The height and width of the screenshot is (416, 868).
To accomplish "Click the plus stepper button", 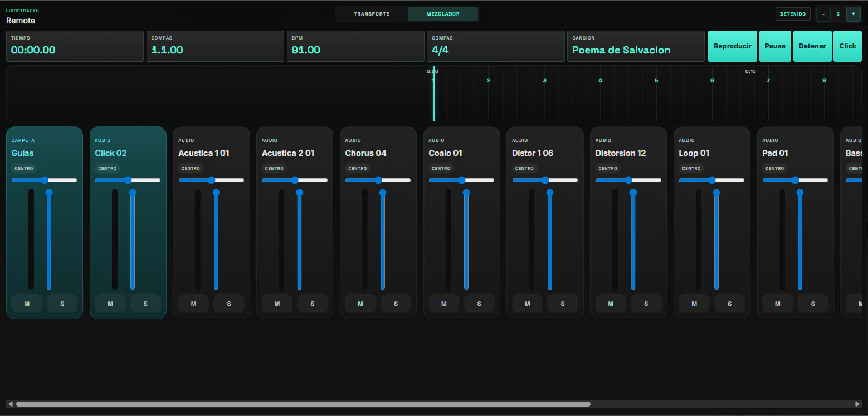I will (x=853, y=14).
